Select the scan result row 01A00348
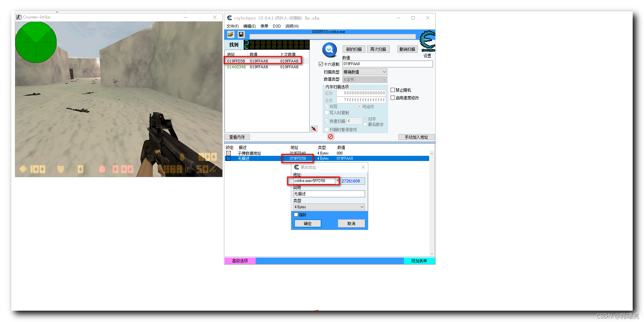Screen dimensions: 644x322 click(x=267, y=67)
